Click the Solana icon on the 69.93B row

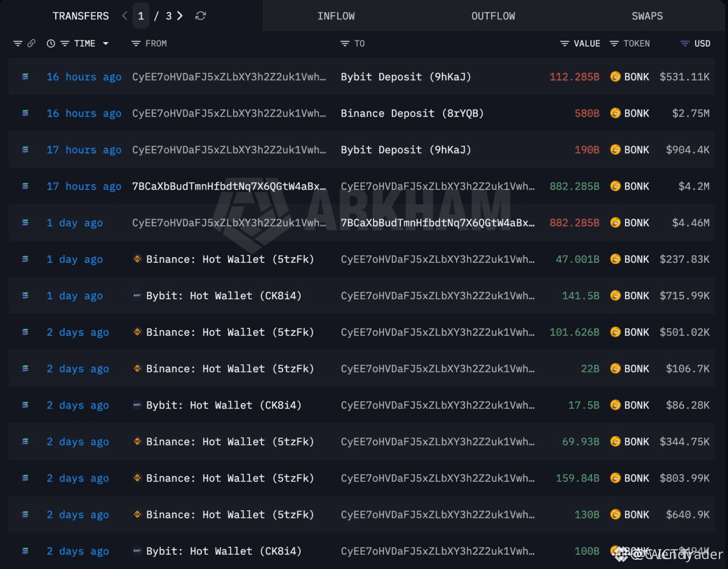tap(25, 442)
